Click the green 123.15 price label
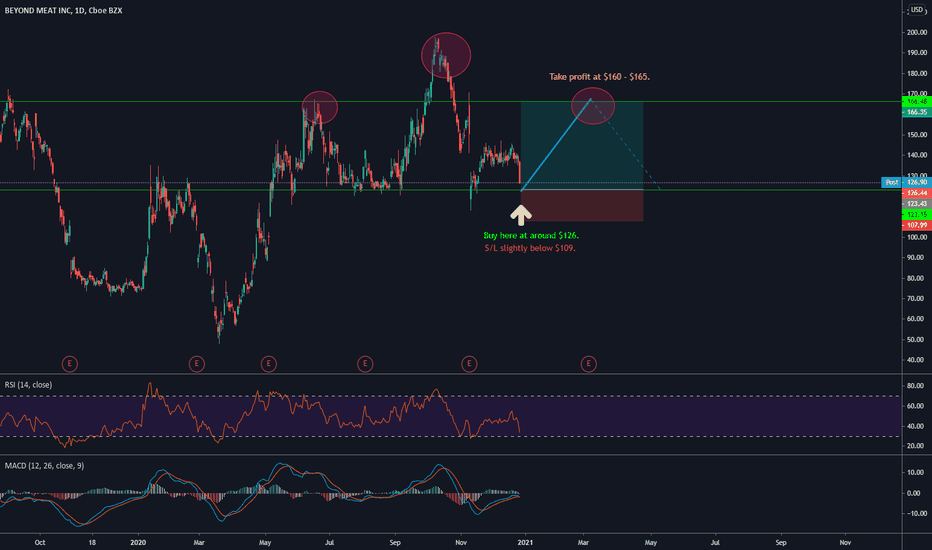Screen dimensions: 932x550 tap(917, 214)
